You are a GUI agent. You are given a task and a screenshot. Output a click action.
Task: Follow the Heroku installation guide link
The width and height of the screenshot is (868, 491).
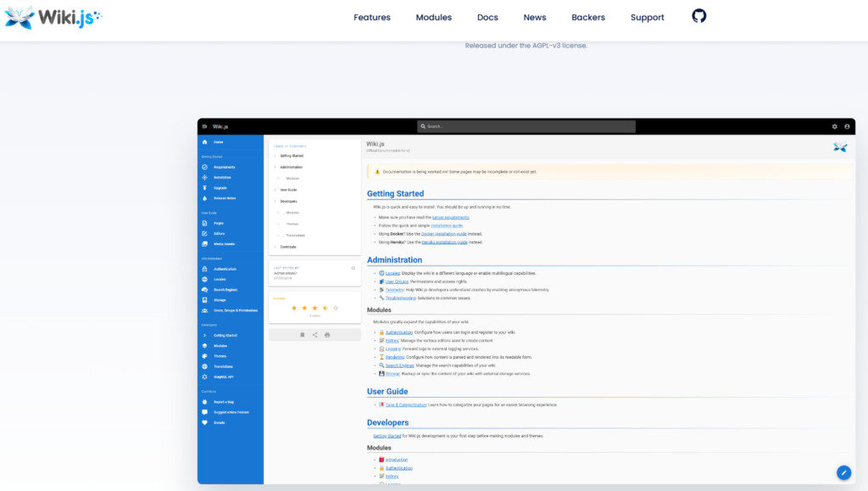point(444,243)
